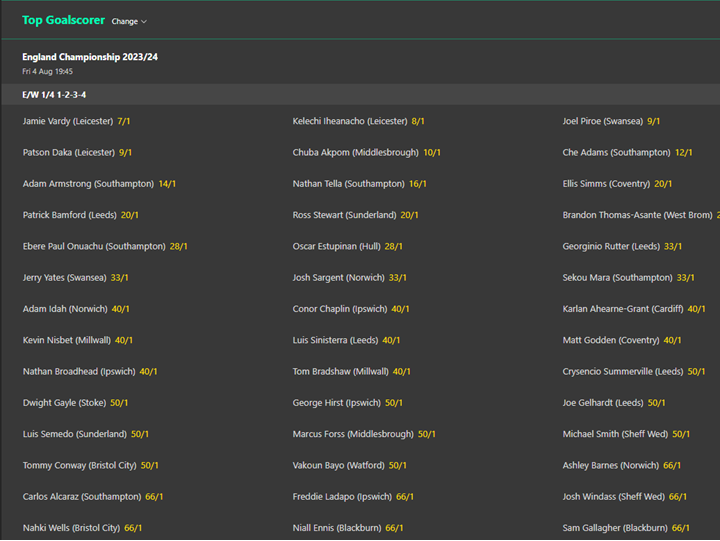
Task: Select George Hirst (Ipswich) at 50/1
Action: point(348,402)
